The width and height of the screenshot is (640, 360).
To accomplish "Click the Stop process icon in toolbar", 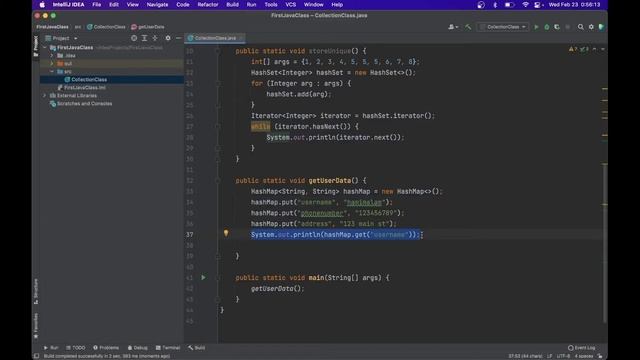I will tap(567, 27).
